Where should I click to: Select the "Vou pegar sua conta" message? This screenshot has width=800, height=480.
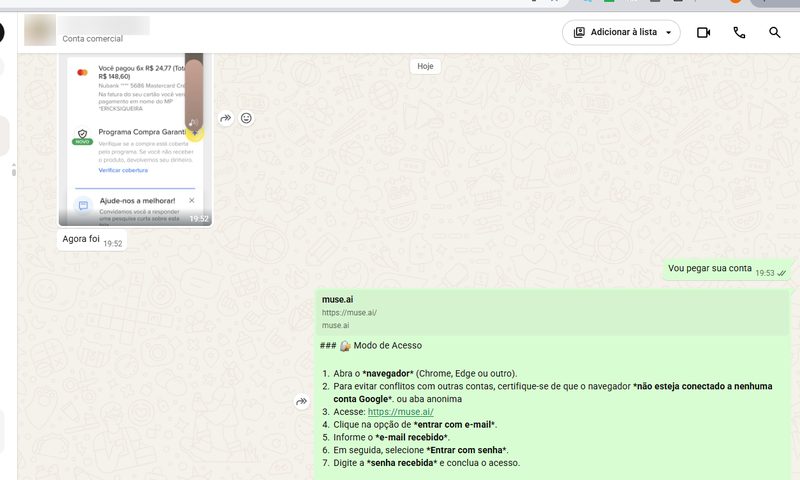pos(728,269)
